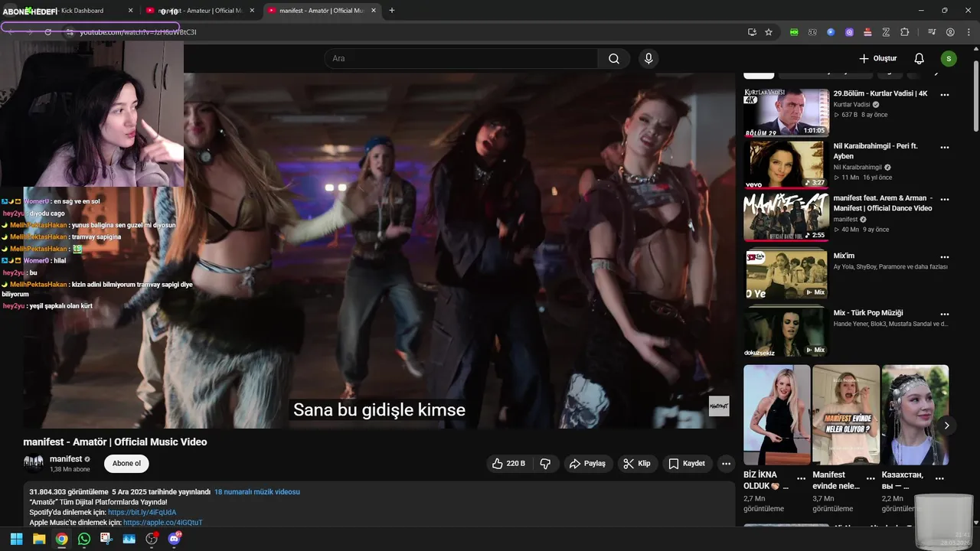The height and width of the screenshot is (551, 980).
Task: Open Google Chrome from the taskbar
Action: pyautogui.click(x=61, y=539)
